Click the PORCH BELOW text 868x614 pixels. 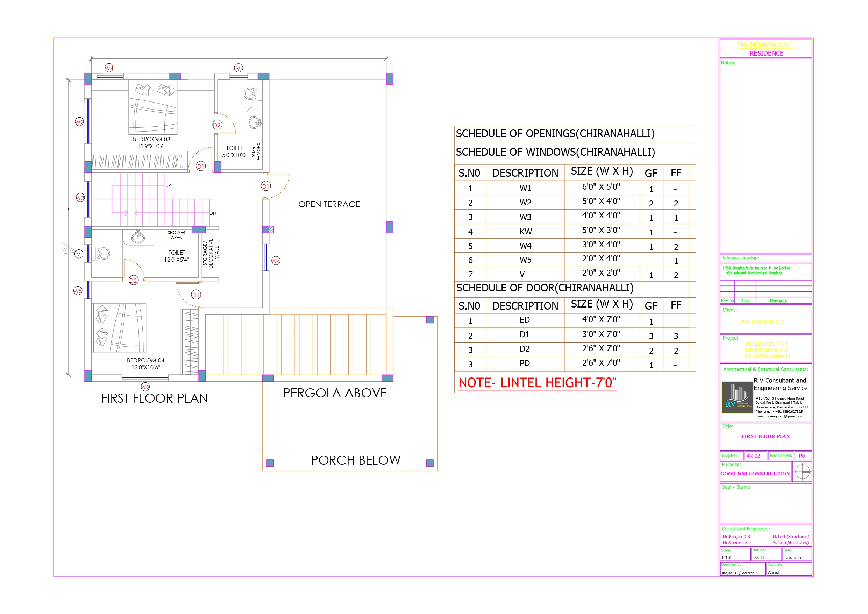[x=355, y=460]
